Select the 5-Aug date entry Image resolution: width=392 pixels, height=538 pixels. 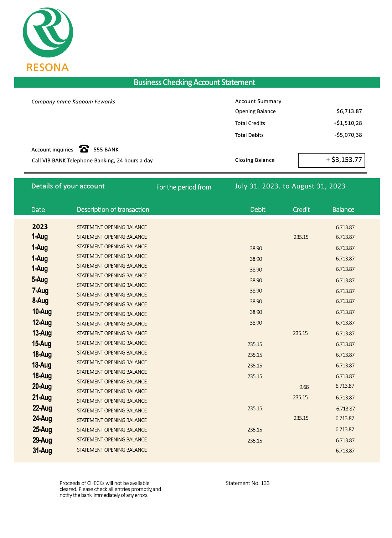pyautogui.click(x=40, y=280)
